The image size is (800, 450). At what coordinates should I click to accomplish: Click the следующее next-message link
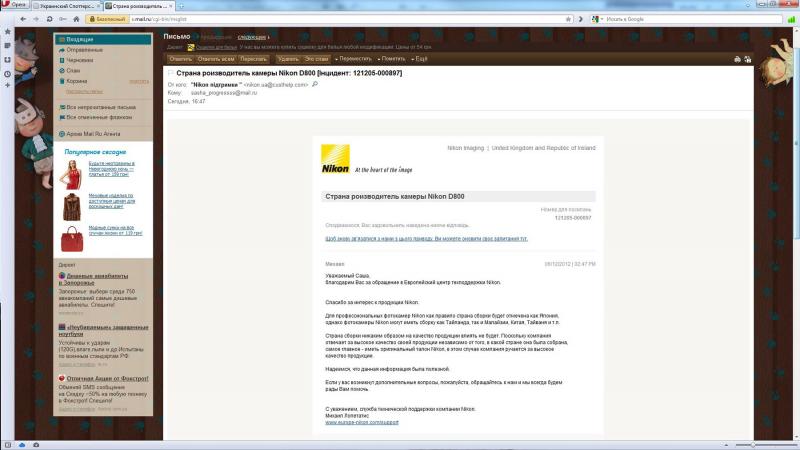(x=252, y=37)
